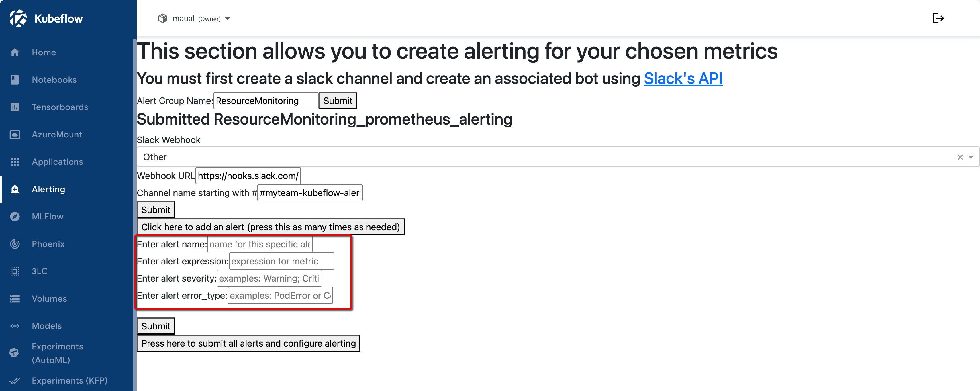Click the Alerting bell icon

(x=15, y=189)
